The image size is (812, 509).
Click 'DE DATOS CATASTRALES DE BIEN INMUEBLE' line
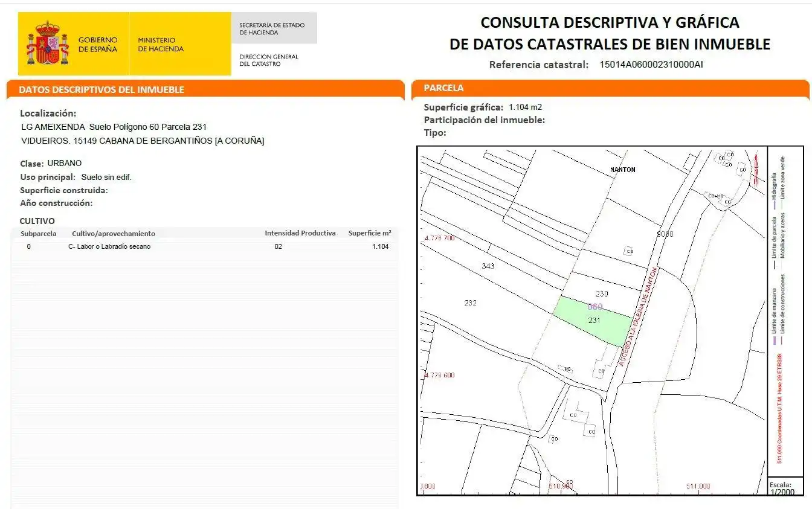[x=610, y=44]
